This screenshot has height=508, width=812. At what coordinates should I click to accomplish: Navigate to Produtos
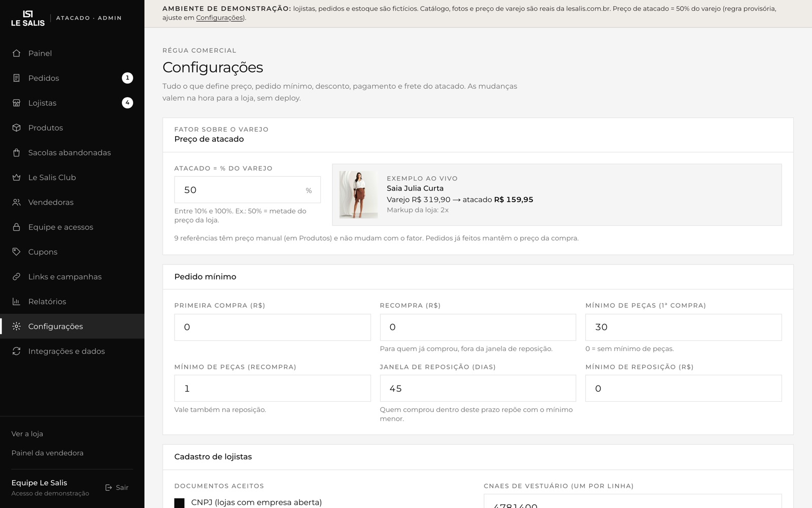pyautogui.click(x=72, y=128)
